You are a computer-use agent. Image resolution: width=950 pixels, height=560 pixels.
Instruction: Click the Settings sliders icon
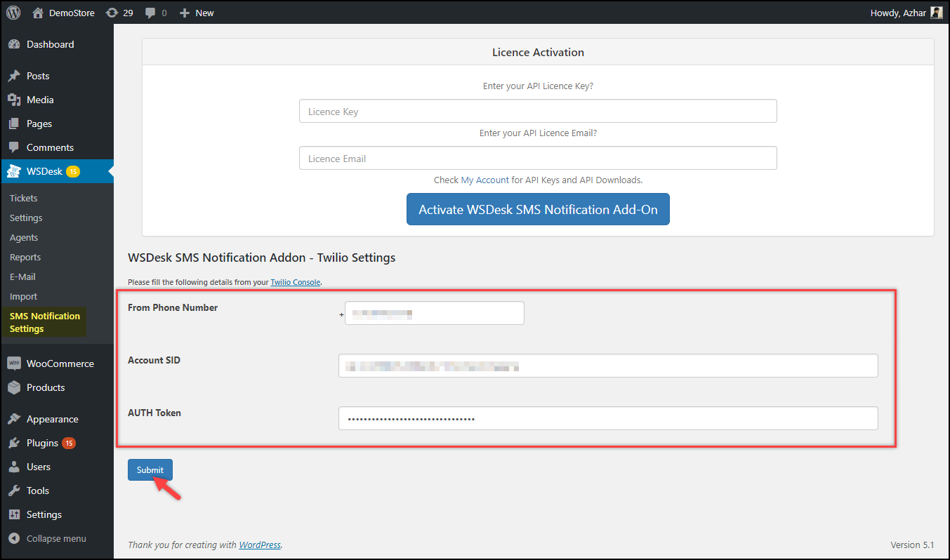click(14, 514)
